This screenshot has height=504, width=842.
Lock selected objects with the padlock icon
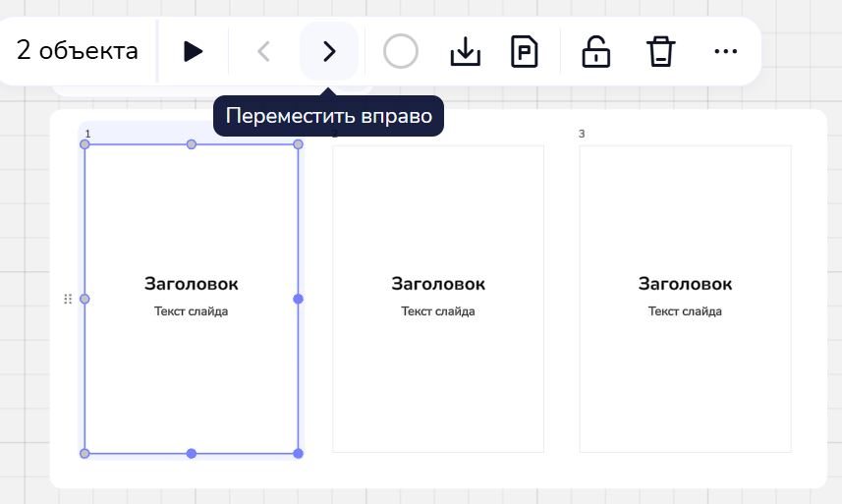pos(595,51)
